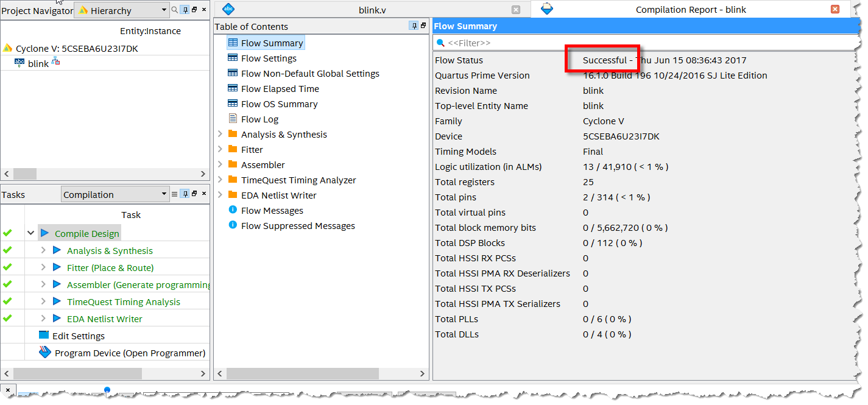
Task: Click the Entity:Instance column header
Action: [x=150, y=31]
